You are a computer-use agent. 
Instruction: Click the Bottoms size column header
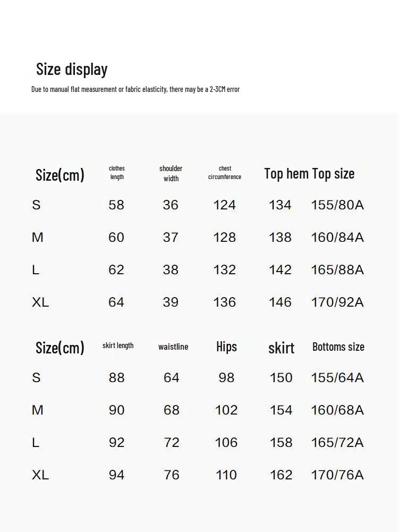[x=338, y=347]
